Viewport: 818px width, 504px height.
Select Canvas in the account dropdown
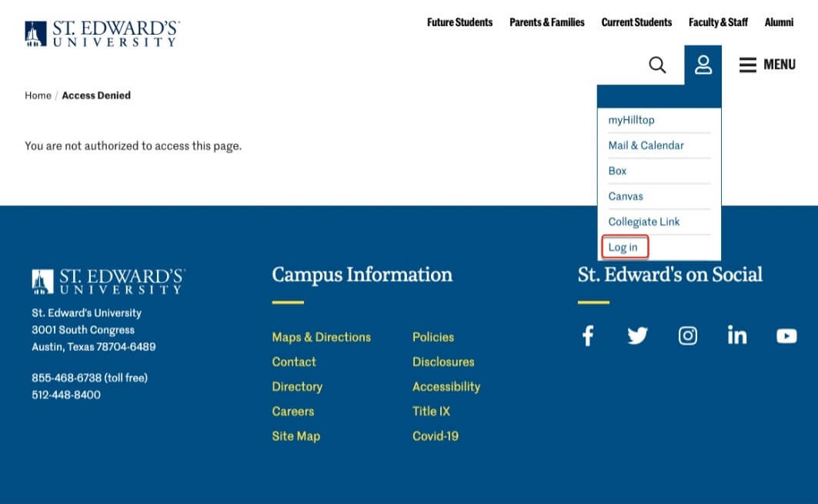626,196
